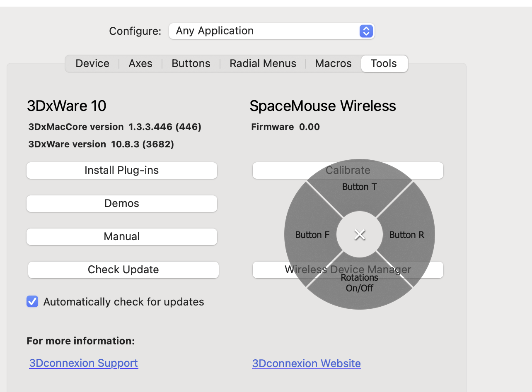Open the Demos button
The image size is (532, 392).
[122, 203]
